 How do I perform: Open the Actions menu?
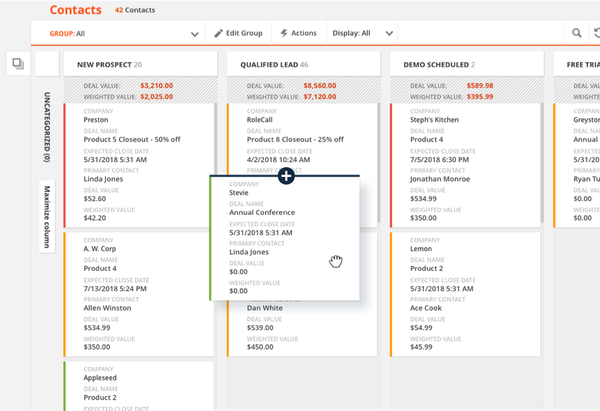(298, 33)
